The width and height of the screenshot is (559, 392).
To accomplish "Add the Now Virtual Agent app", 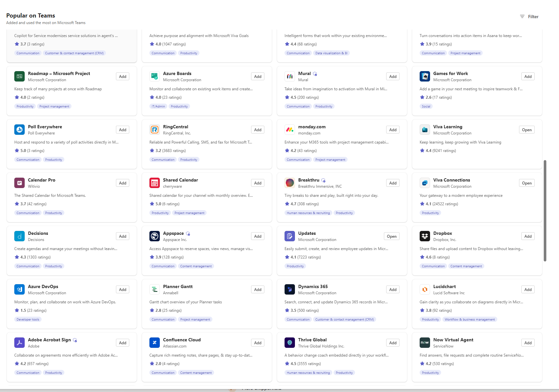I will [528, 343].
